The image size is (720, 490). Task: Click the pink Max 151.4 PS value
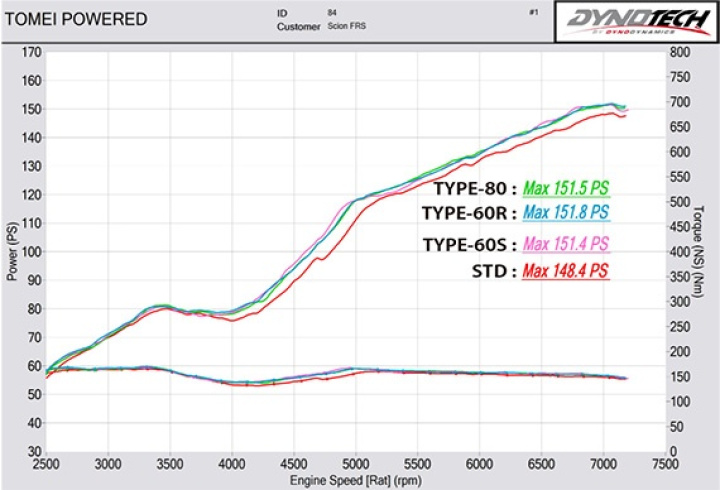coord(566,244)
